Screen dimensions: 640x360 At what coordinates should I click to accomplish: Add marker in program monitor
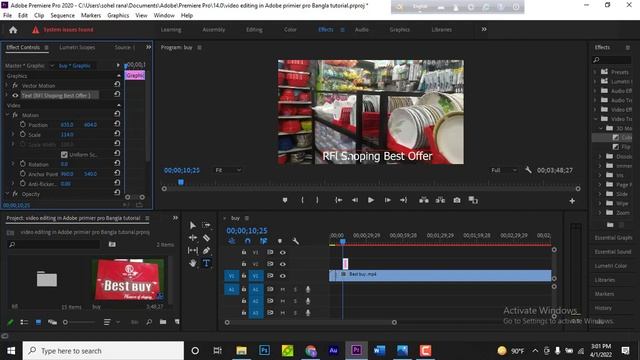(285, 200)
